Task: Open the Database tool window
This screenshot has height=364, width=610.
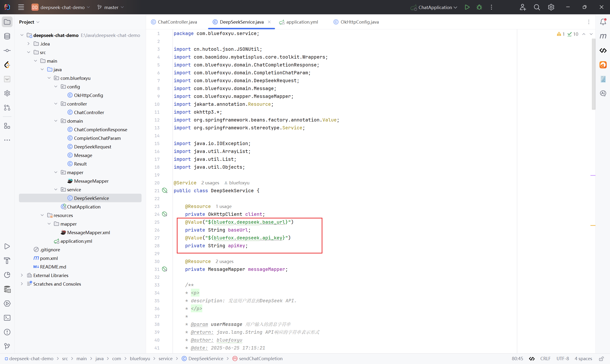Action: click(7, 36)
